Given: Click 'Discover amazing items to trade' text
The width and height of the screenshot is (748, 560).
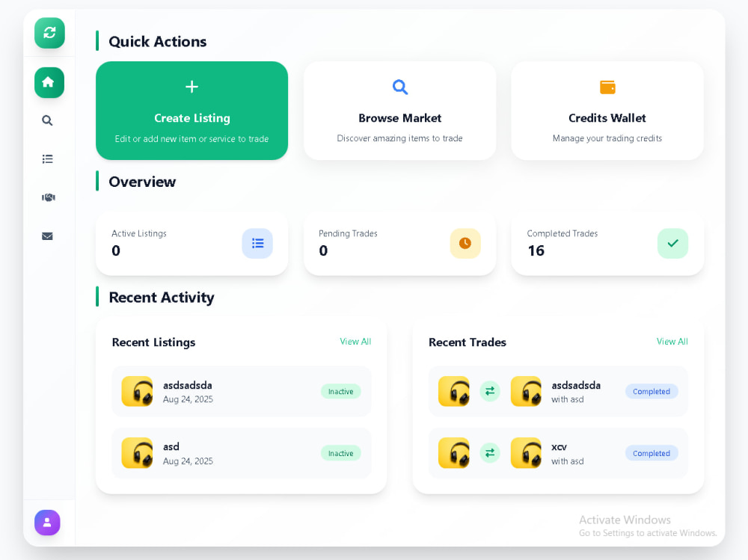Looking at the screenshot, I should 399,138.
